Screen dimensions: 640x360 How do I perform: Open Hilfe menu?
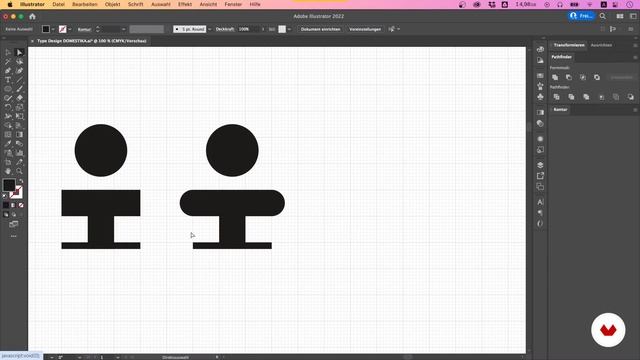(255, 4)
